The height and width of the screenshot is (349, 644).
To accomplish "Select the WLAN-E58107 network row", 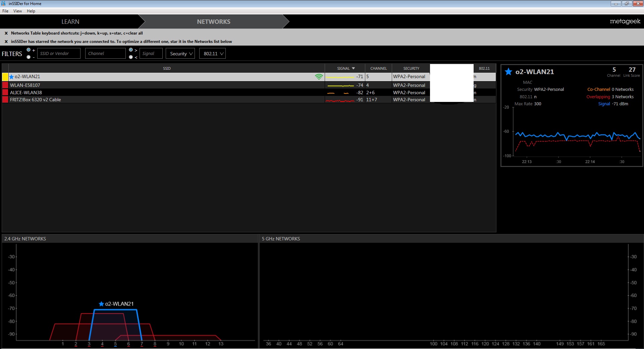I will [x=249, y=85].
